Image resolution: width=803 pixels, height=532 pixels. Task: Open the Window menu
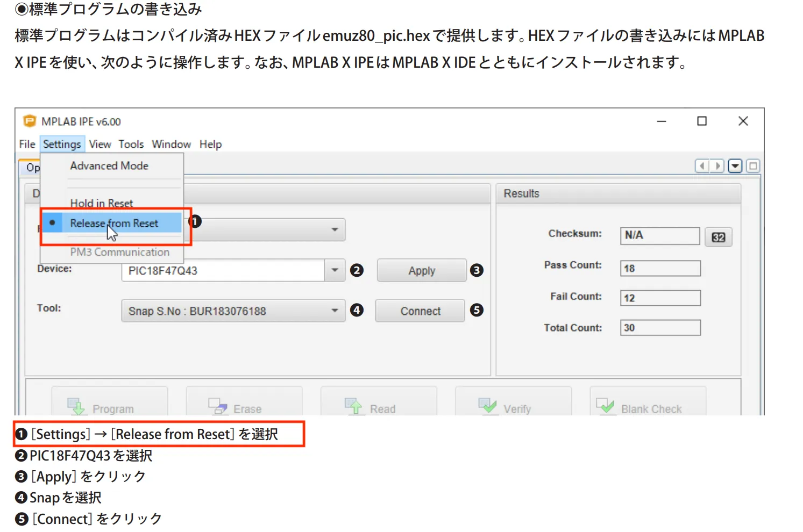pos(171,144)
